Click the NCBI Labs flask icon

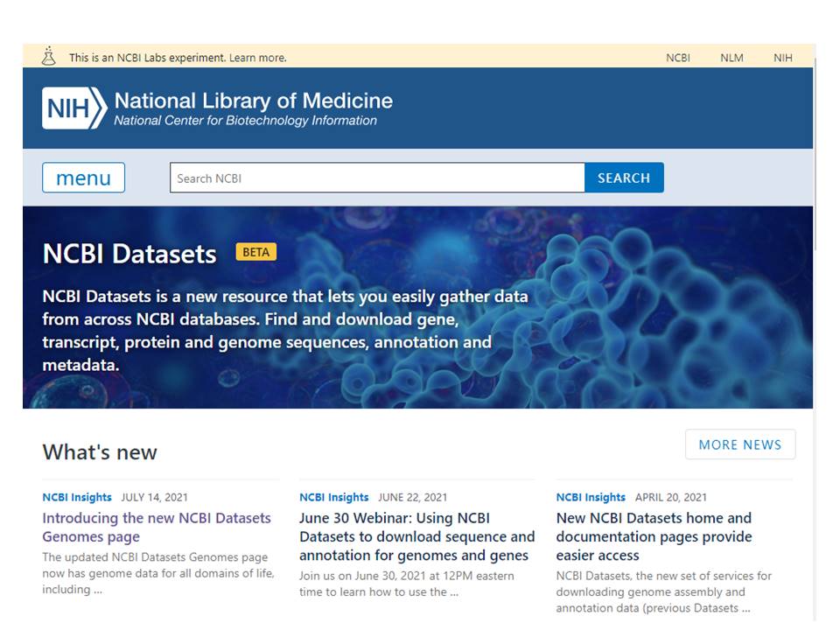pyautogui.click(x=49, y=56)
